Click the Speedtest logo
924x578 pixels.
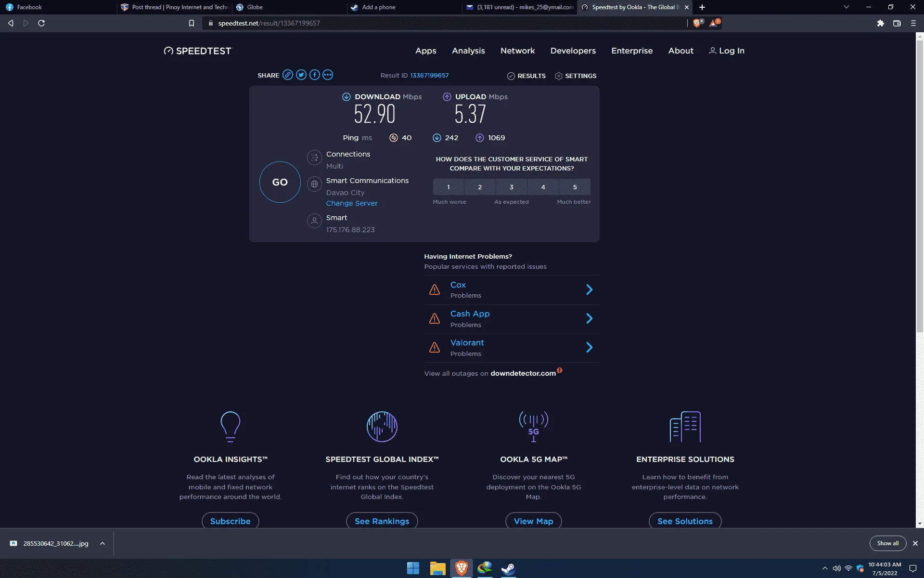click(x=197, y=51)
